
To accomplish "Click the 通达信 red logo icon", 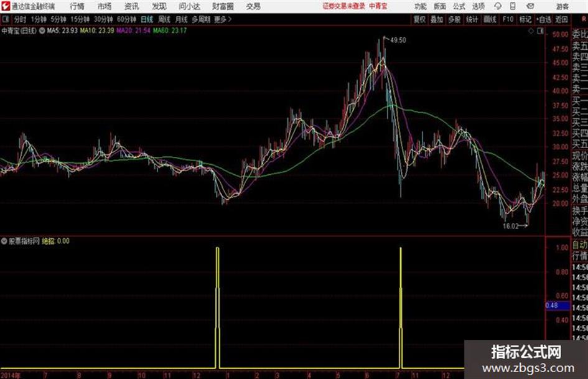I will coord(6,6).
